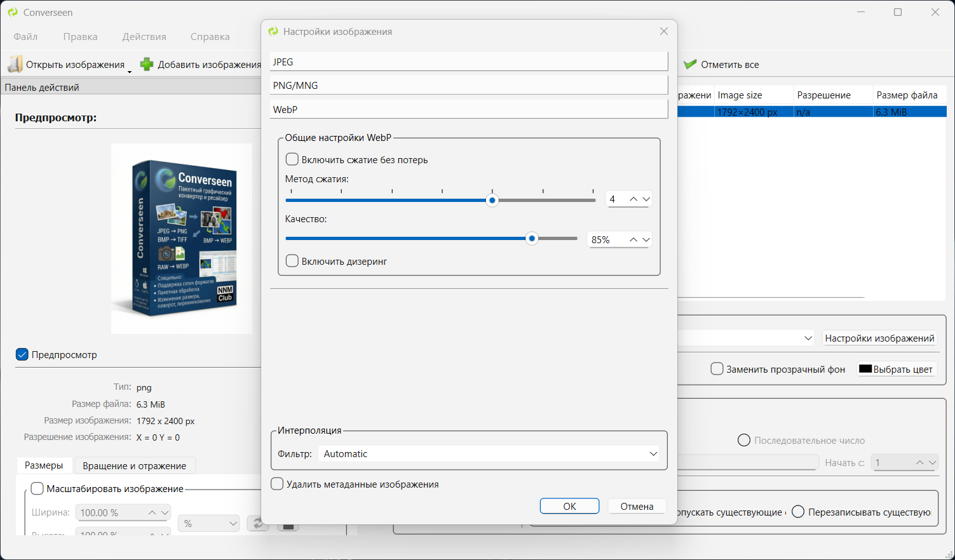This screenshot has width=955, height=560.
Task: Click the green checkmark Check all icon
Action: 690,64
